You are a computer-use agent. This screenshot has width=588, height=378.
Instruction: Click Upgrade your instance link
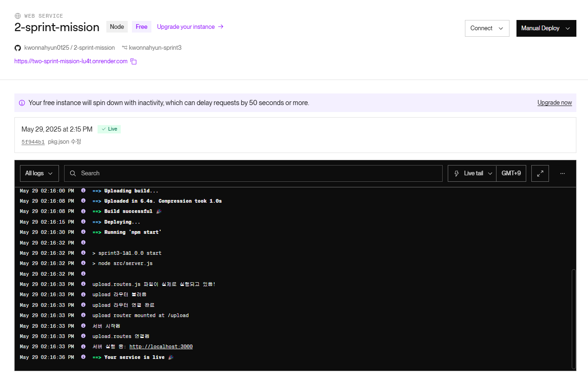click(190, 27)
